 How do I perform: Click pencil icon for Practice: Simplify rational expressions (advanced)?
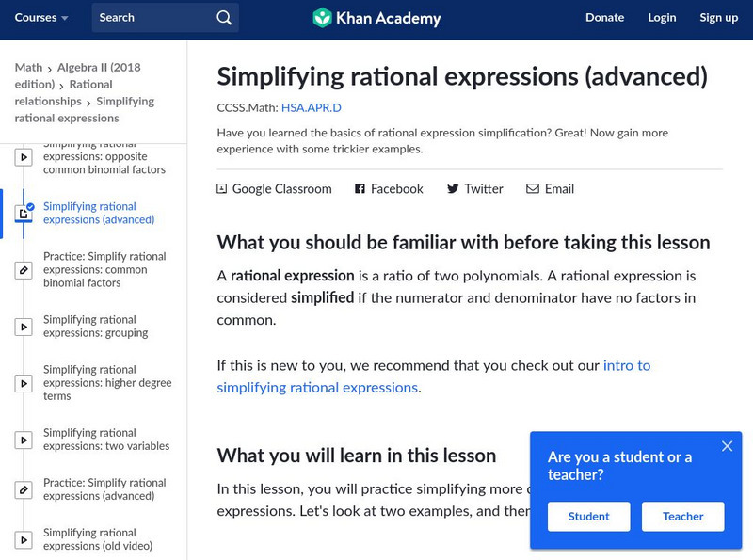pos(24,489)
